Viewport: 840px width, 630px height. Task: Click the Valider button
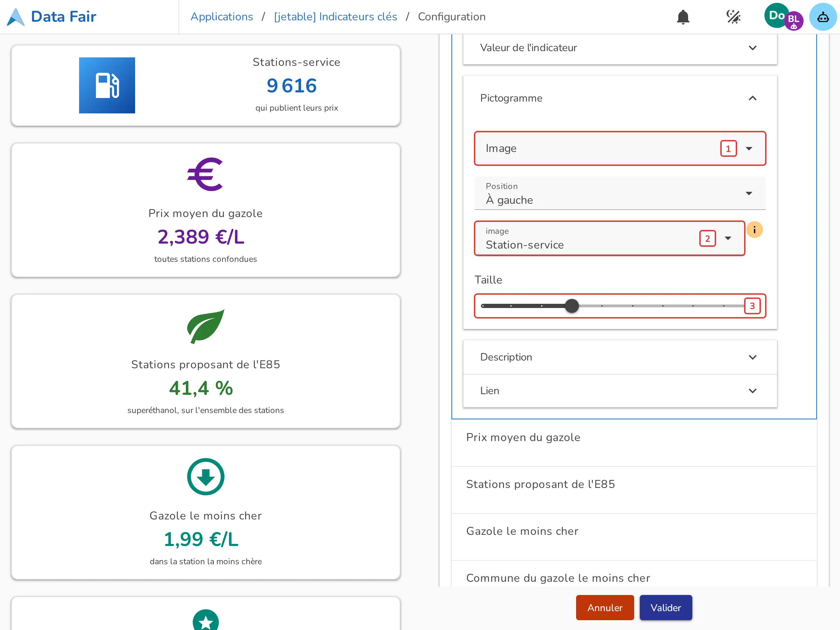[666, 608]
